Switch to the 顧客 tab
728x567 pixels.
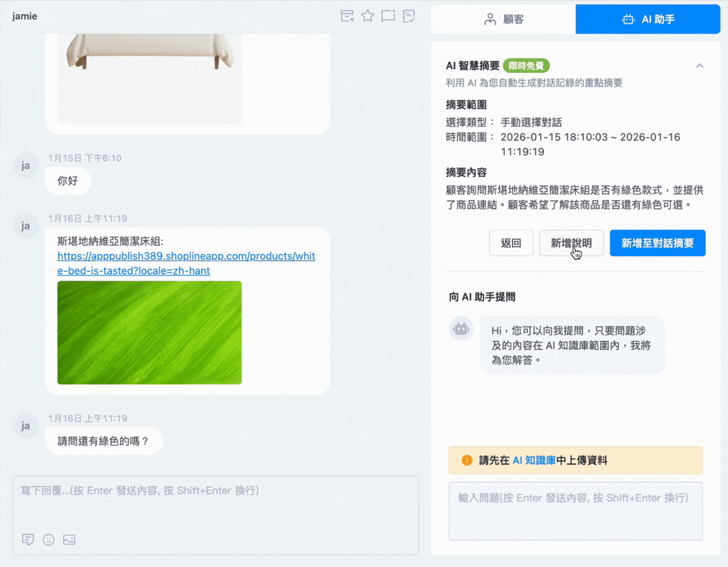[x=503, y=19]
